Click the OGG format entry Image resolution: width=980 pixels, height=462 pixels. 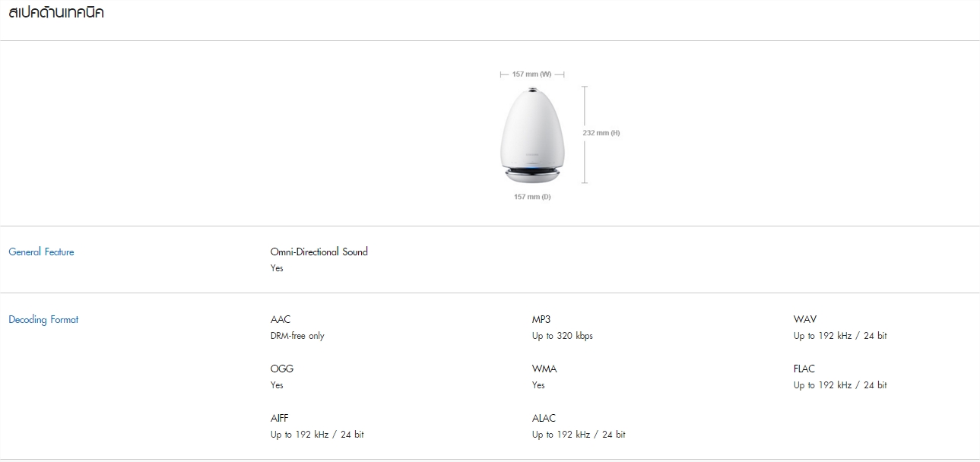pyautogui.click(x=282, y=369)
